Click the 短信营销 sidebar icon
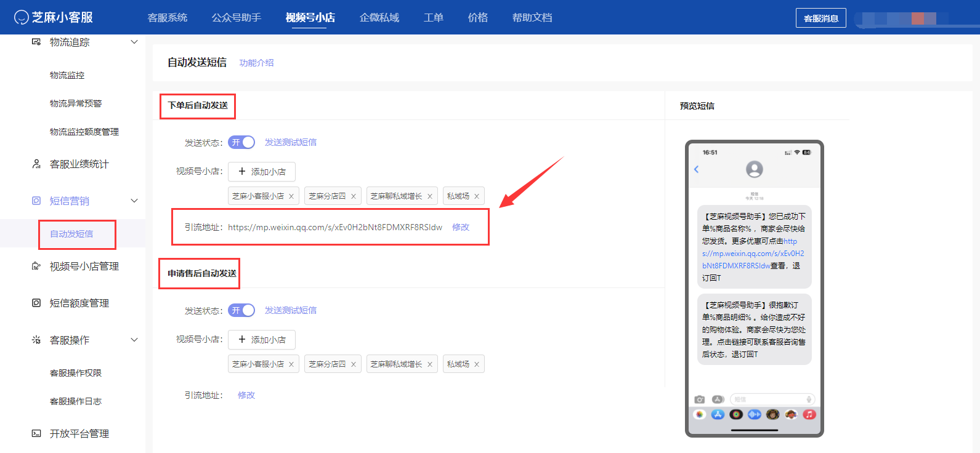Screen dimensions: 980x453 (x=36, y=201)
